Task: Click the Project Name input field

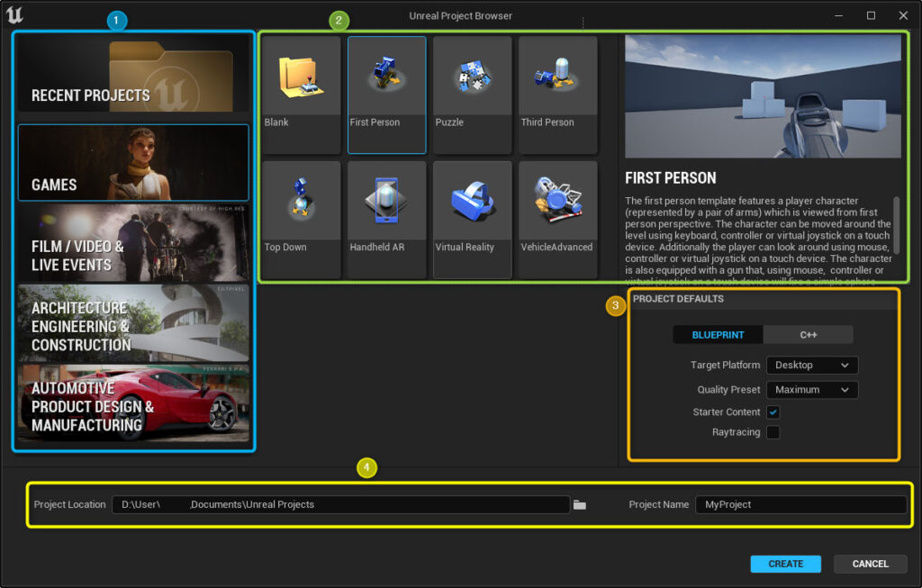Action: point(800,504)
